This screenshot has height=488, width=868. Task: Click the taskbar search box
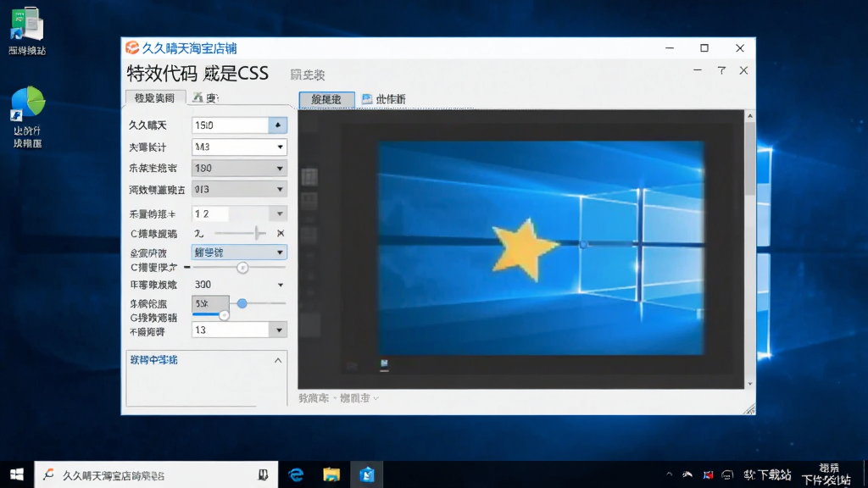pyautogui.click(x=156, y=474)
